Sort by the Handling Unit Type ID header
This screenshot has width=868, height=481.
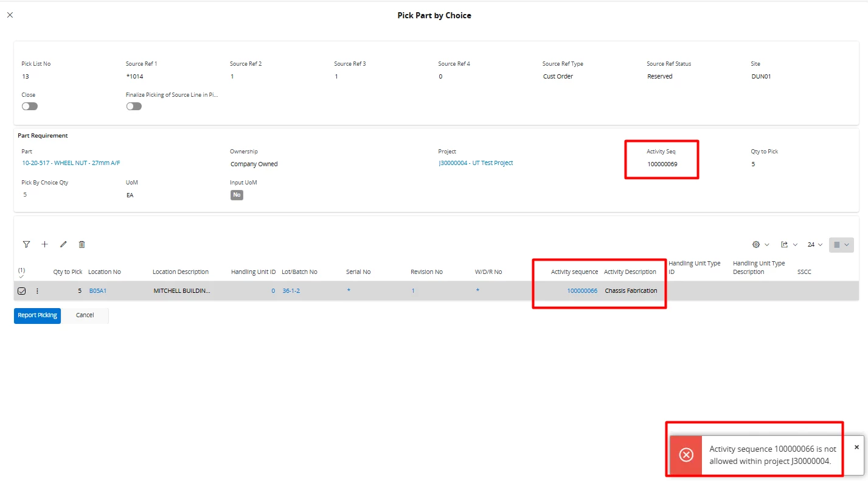point(695,268)
